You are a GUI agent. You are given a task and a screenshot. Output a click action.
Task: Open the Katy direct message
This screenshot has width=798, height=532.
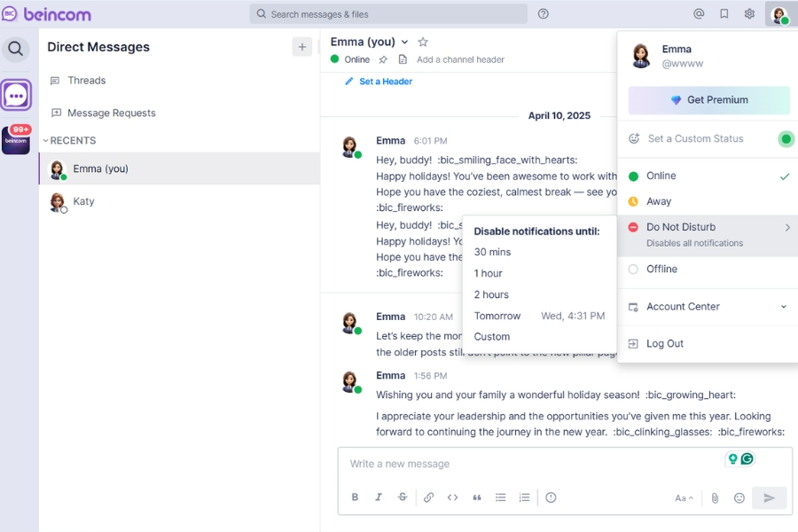[x=179, y=201]
